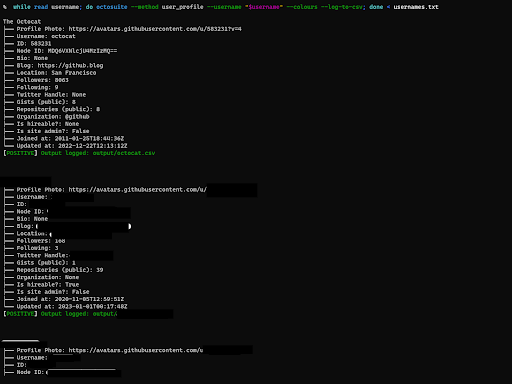Screen dimensions: 512x384
Task: Click the 'usernames.txt' text in command
Action: tap(416, 7)
